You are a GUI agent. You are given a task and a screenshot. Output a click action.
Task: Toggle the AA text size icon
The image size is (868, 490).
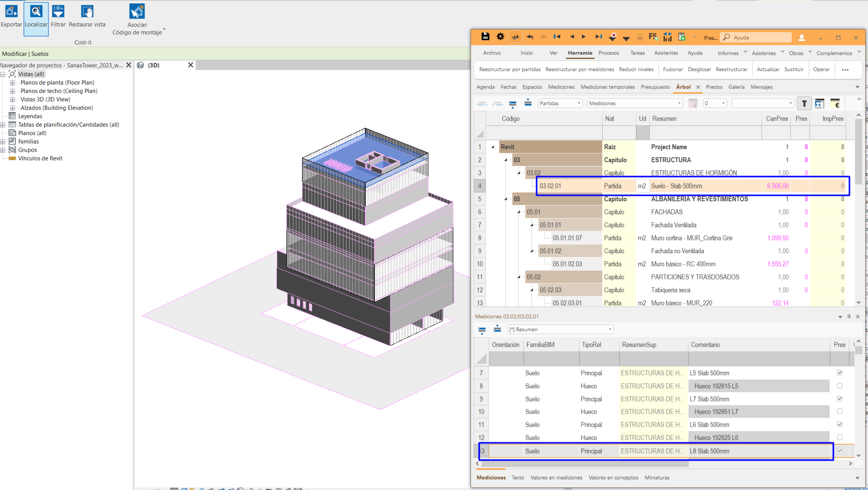[515, 37]
